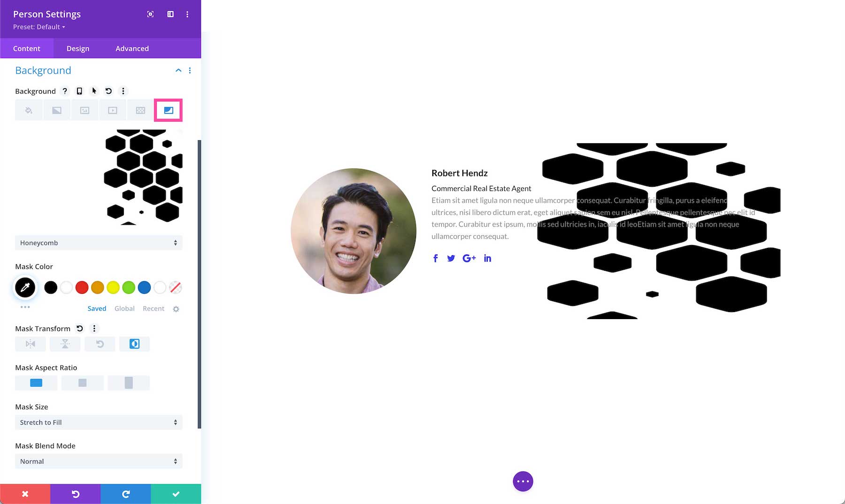Expand more color options ellipsis
Image resolution: width=845 pixels, height=504 pixels.
25,307
